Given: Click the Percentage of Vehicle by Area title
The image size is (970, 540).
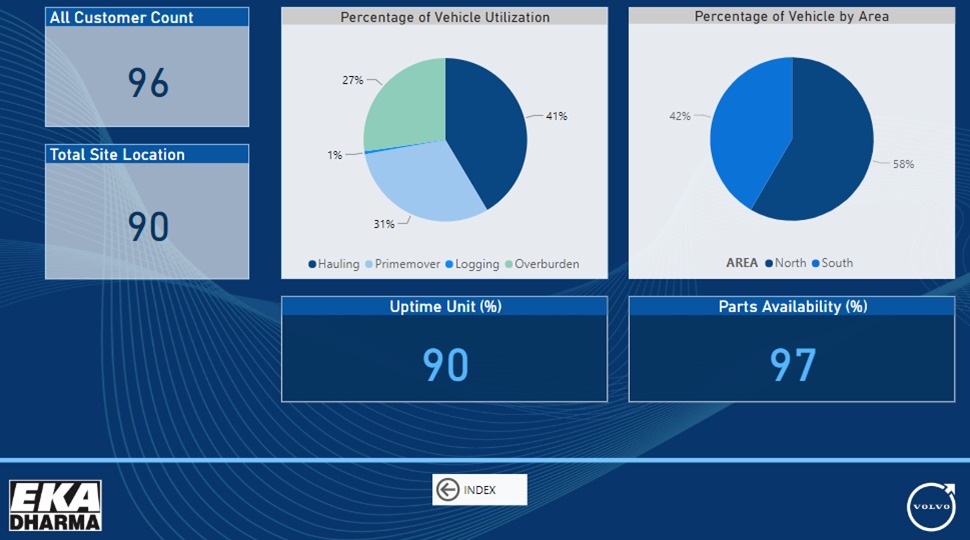Looking at the screenshot, I should pos(792,17).
